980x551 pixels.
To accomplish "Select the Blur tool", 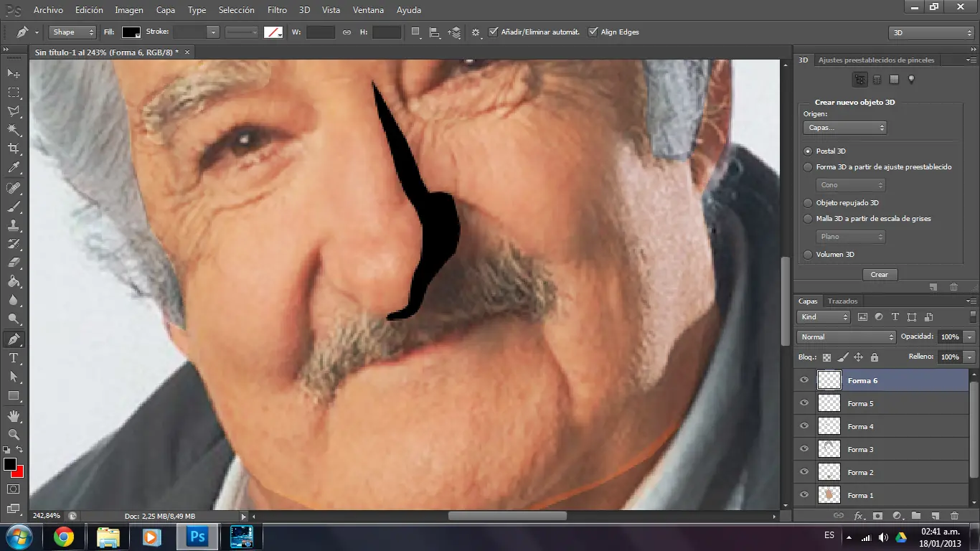I will pyautogui.click(x=14, y=301).
